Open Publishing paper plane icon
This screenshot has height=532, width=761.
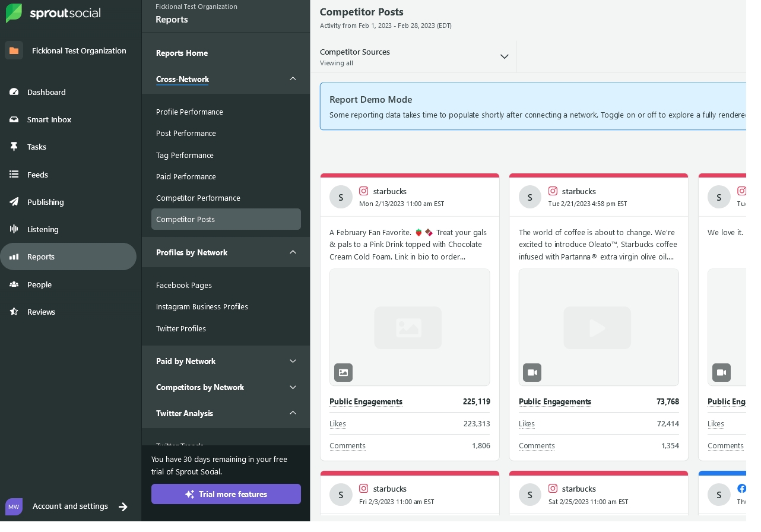(x=14, y=202)
